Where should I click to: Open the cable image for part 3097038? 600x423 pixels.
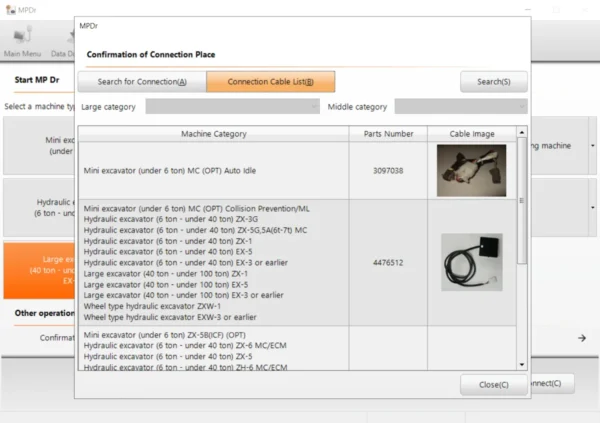[471, 170]
